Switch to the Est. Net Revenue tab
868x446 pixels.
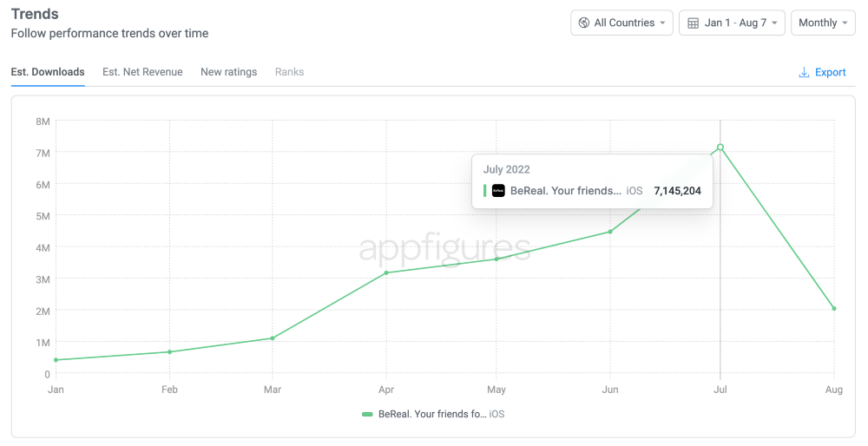point(142,72)
